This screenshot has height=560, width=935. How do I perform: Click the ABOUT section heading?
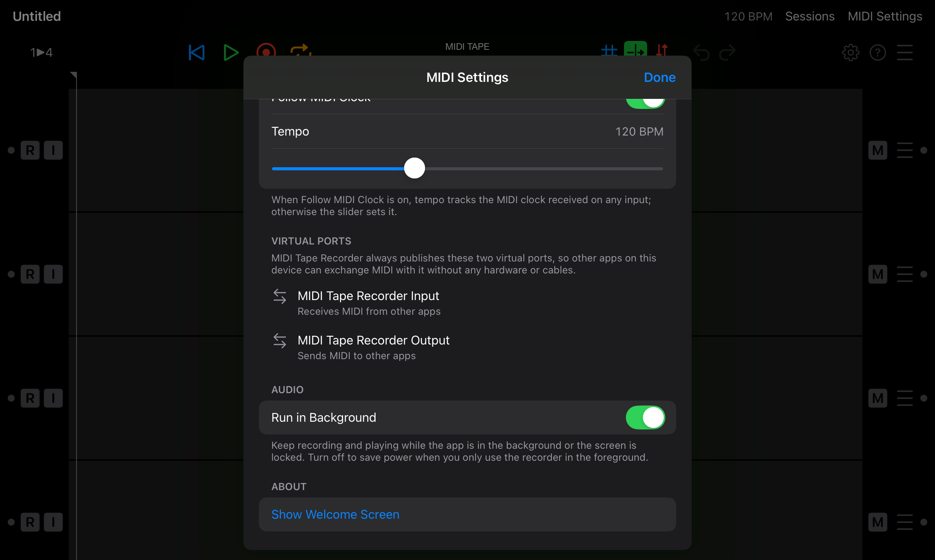[289, 487]
